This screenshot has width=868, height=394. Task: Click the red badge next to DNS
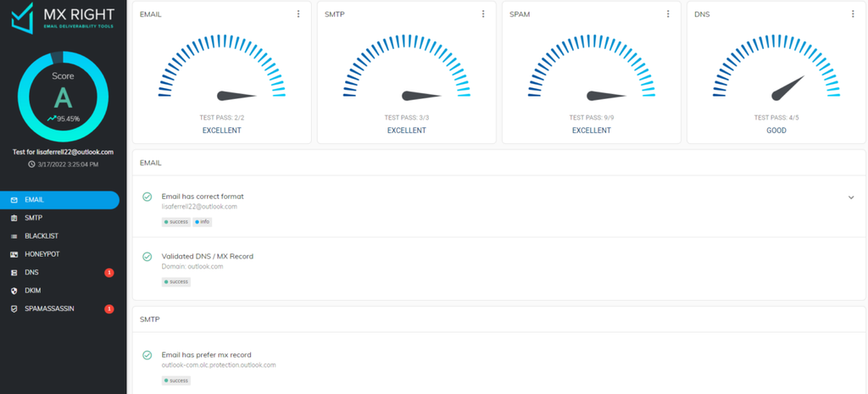point(109,272)
